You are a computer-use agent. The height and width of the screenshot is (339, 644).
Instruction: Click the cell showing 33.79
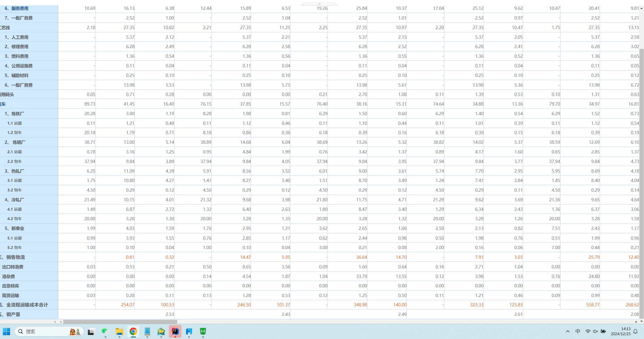[x=348, y=276]
